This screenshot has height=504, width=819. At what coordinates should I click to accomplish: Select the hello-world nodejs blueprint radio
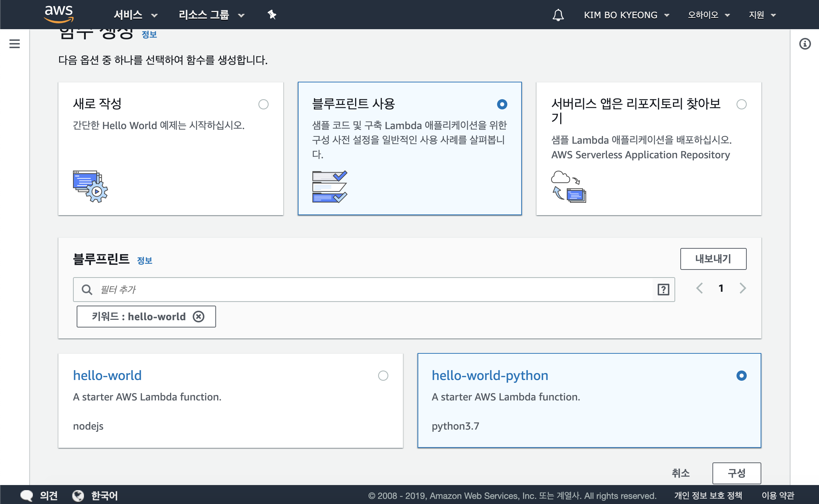tap(383, 376)
